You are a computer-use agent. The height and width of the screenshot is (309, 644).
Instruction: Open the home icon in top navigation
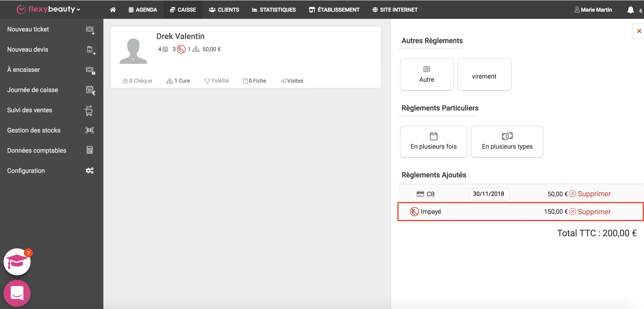(x=113, y=10)
